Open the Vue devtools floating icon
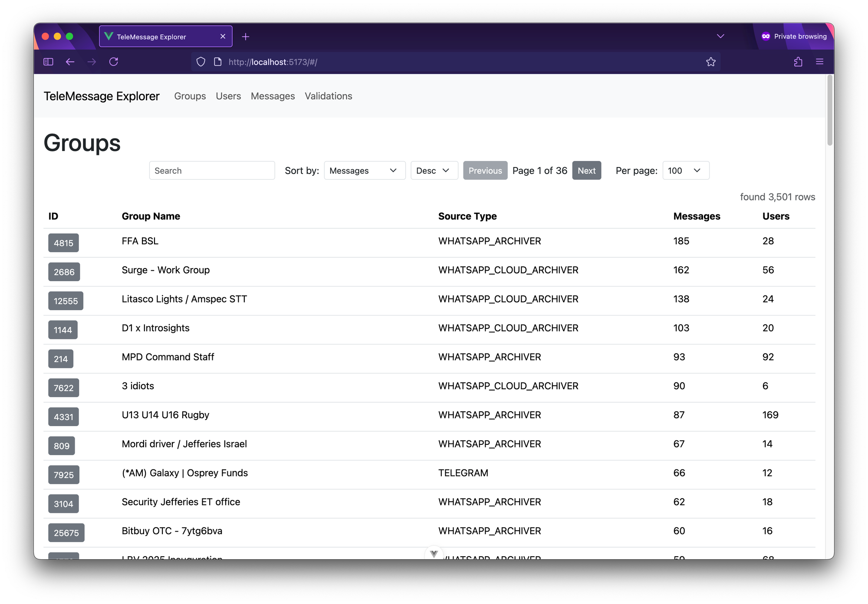The width and height of the screenshot is (868, 604). [x=434, y=553]
